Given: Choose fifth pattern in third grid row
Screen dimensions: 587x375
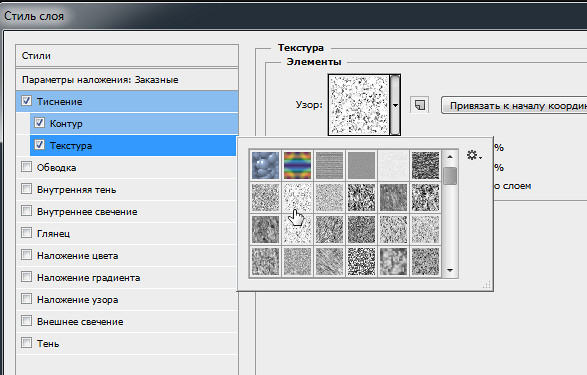Looking at the screenshot, I should pos(393,229).
